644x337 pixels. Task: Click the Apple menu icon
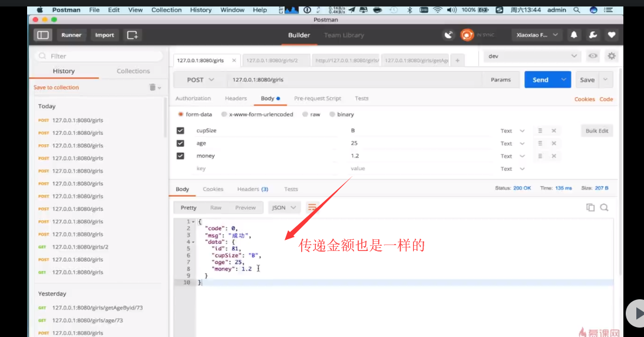(40, 10)
